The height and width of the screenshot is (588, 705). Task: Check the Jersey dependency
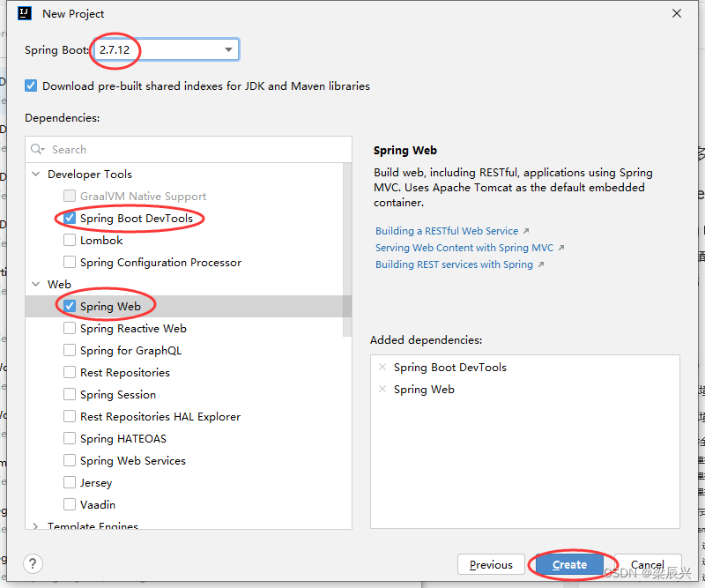coord(70,483)
